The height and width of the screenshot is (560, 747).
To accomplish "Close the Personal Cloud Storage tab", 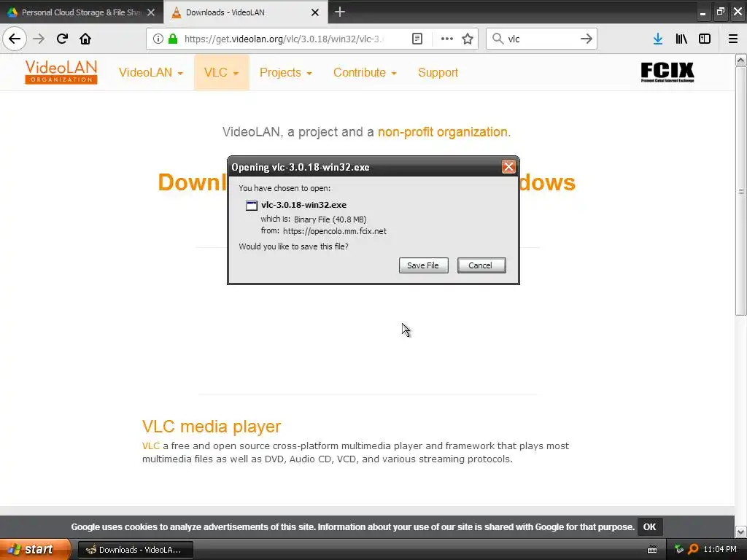I will pos(151,12).
